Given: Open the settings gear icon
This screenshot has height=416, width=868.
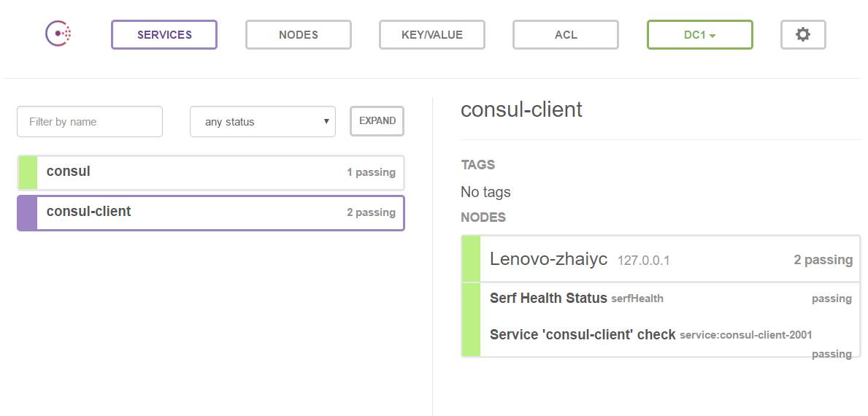Looking at the screenshot, I should (x=802, y=34).
